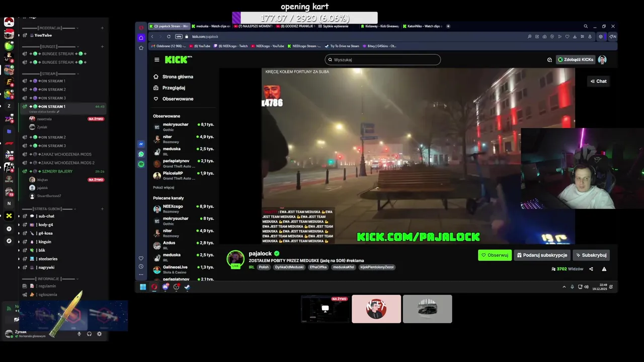Screen dimensions: 644x362
Task: Open Opera sidebar Messenger icon
Action: [141, 144]
